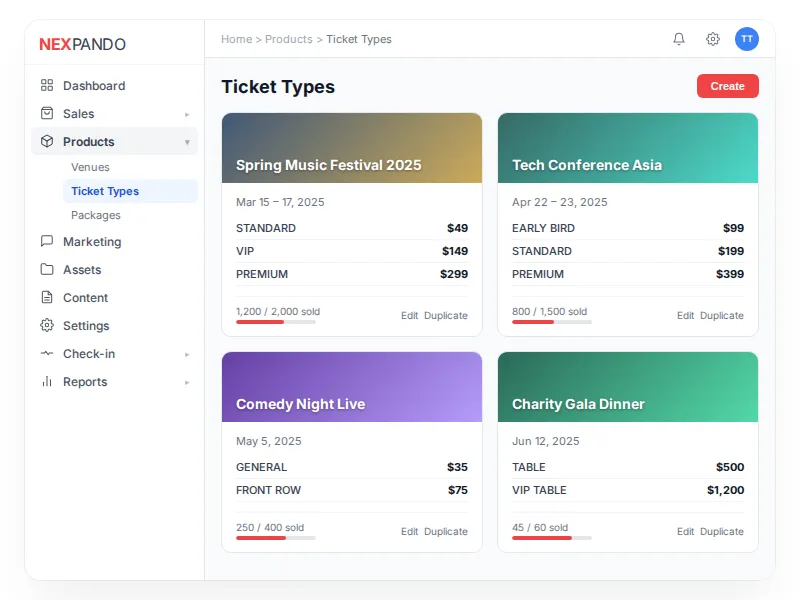Open the Marketing menu item
The width and height of the screenshot is (800, 600).
(114, 242)
